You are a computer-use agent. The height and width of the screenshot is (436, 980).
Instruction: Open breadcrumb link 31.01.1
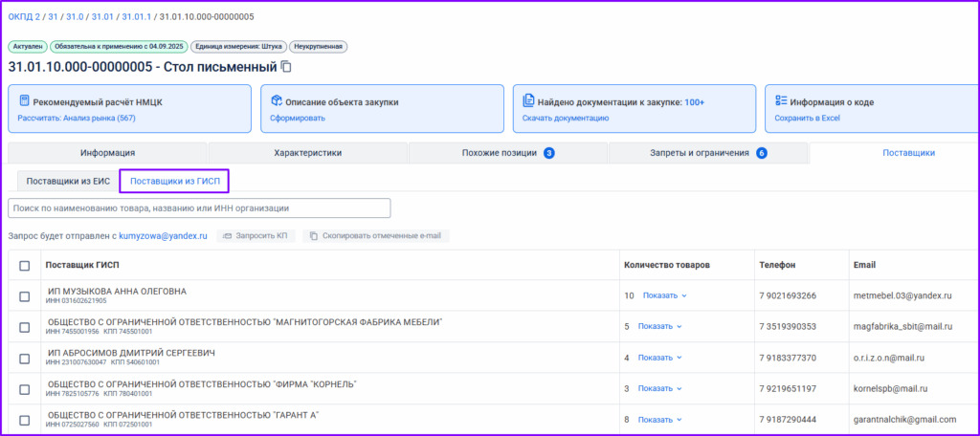point(136,16)
